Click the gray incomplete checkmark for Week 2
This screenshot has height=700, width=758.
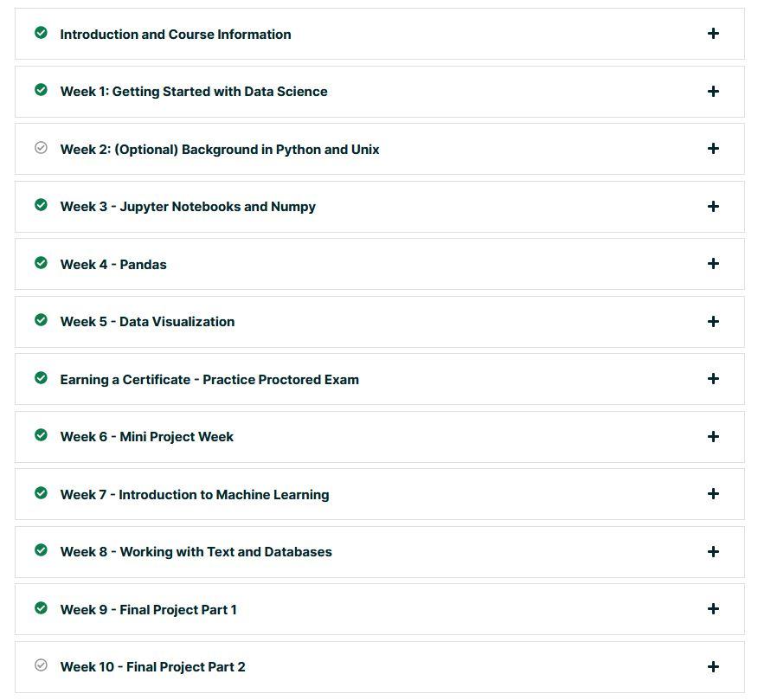41,147
